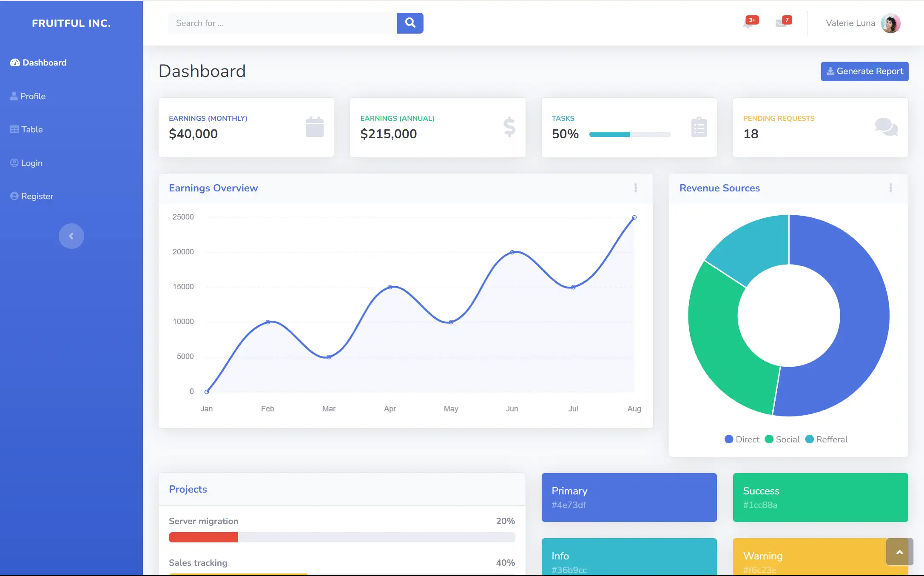The image size is (924, 576).
Task: Click the Generate Report button
Action: (864, 71)
